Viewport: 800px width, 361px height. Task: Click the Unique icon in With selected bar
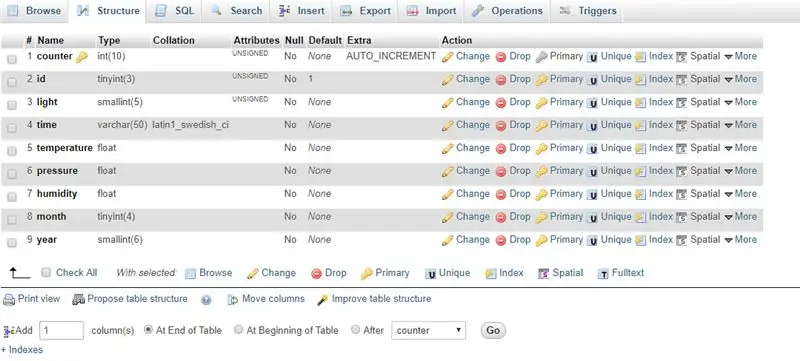[431, 274]
